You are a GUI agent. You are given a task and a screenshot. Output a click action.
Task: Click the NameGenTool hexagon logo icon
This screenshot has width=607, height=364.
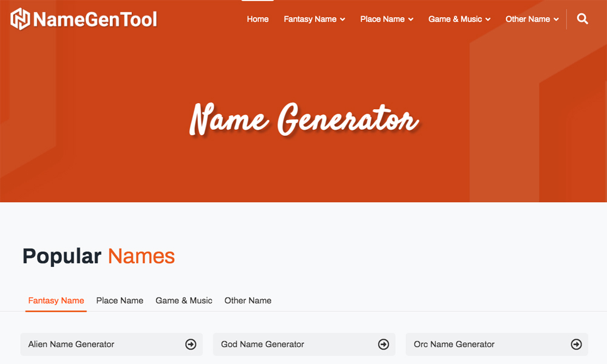21,19
